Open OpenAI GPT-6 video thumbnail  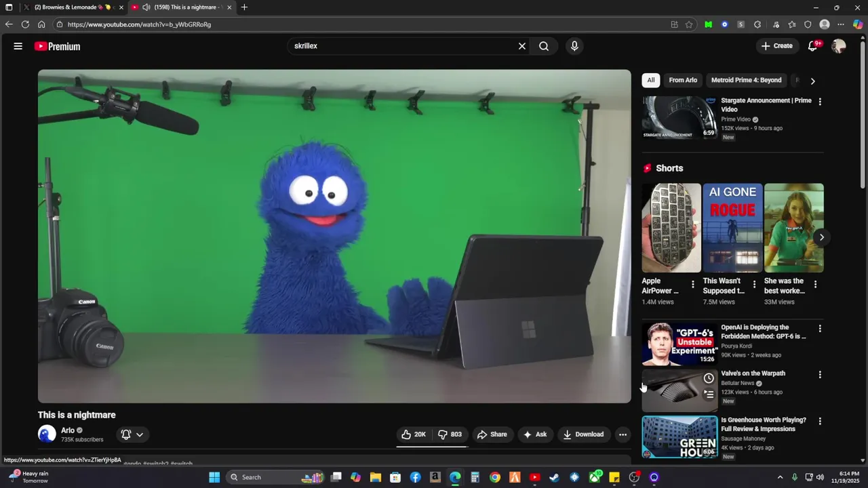tap(679, 344)
